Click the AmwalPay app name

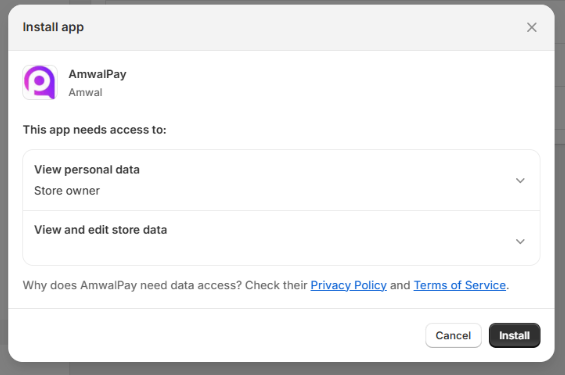(97, 74)
